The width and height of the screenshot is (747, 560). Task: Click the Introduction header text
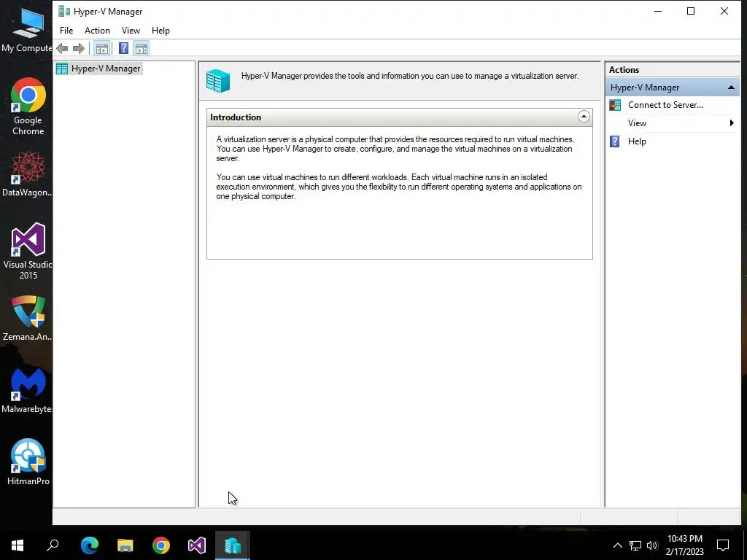(236, 117)
